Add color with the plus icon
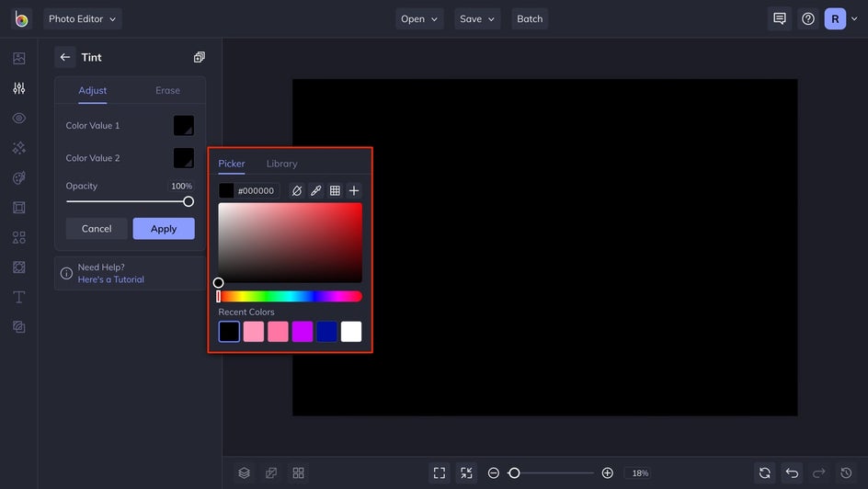Viewport: 868px width, 489px height. (354, 191)
